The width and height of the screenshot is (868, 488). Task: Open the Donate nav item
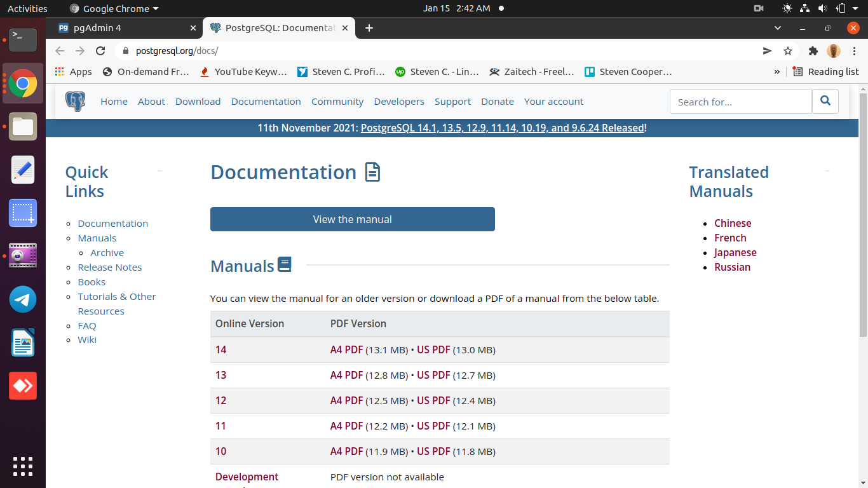click(498, 102)
